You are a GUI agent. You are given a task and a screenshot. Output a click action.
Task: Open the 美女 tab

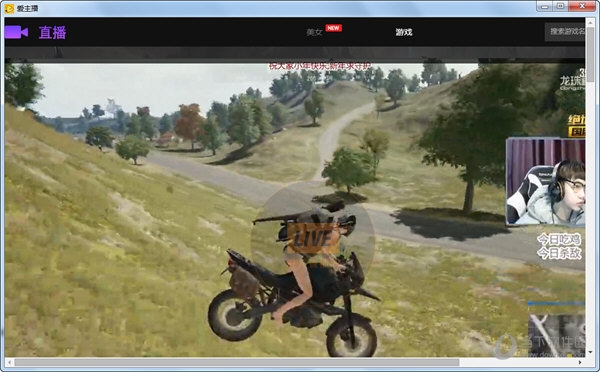tap(314, 32)
